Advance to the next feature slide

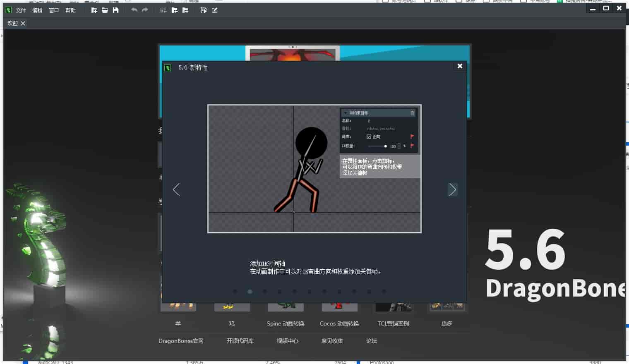tap(453, 189)
